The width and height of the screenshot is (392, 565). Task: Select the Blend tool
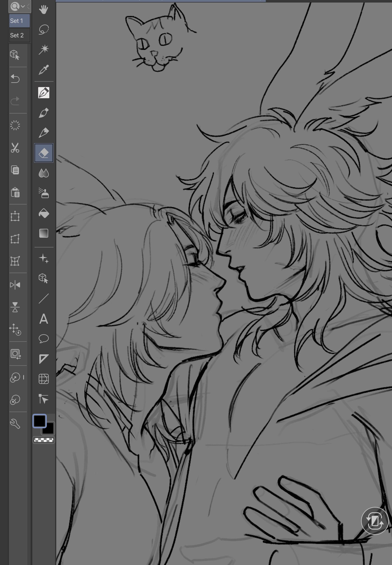pos(43,173)
